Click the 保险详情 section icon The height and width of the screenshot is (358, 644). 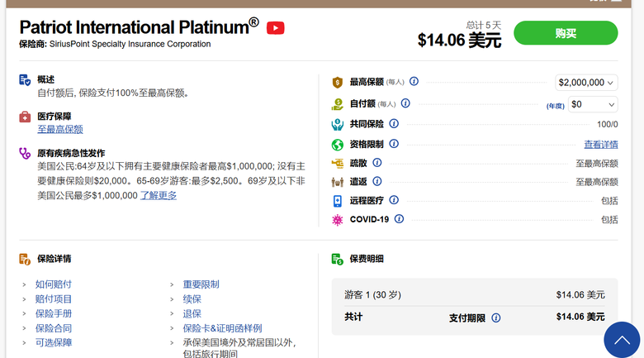(25, 260)
